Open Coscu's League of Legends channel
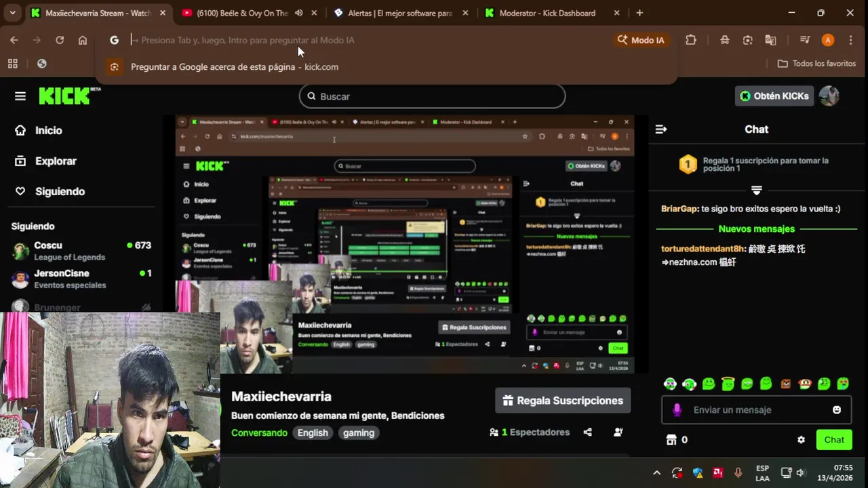The image size is (868, 488). tap(81, 251)
